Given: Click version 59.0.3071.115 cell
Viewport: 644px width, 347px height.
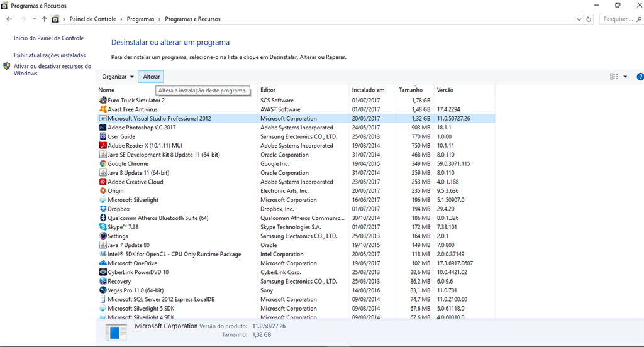Looking at the screenshot, I should (x=453, y=163).
